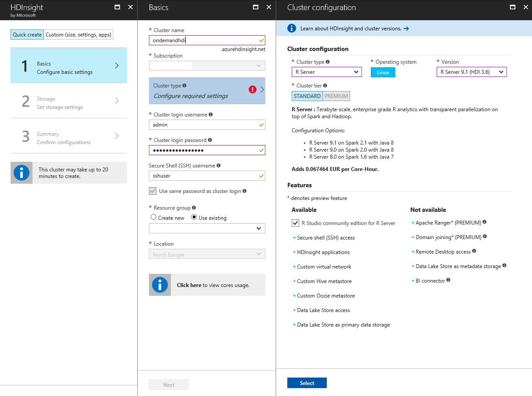Click the info icon beside Resource group label
This screenshot has width=532, height=396.
click(194, 208)
